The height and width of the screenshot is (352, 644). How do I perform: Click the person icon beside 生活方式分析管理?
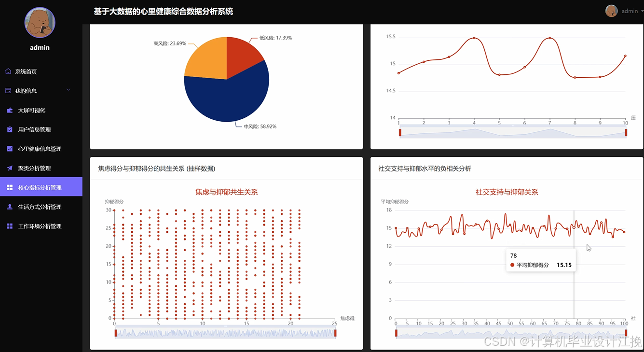coord(10,207)
